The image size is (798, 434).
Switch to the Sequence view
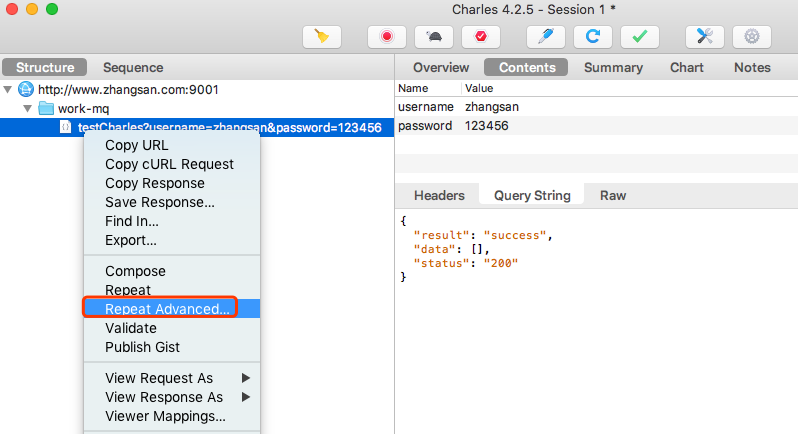[x=133, y=67]
